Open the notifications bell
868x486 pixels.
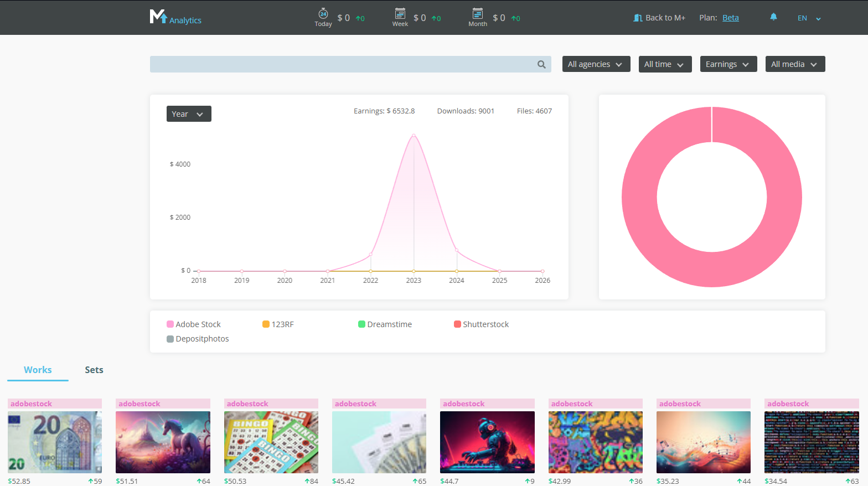click(x=773, y=17)
